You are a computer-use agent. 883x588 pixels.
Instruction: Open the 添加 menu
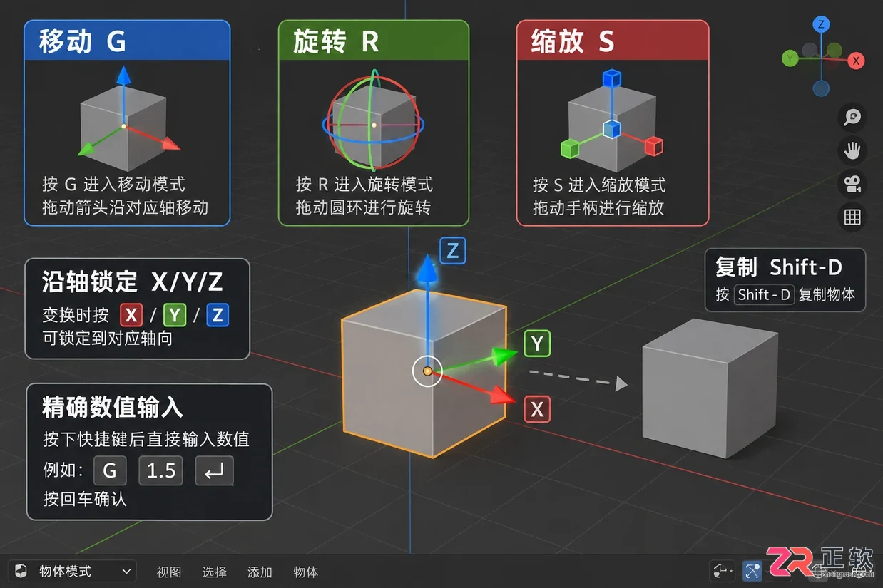(x=260, y=572)
